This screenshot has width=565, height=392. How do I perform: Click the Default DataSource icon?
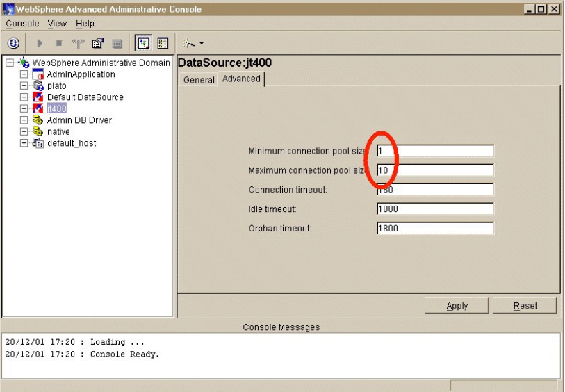[x=38, y=97]
